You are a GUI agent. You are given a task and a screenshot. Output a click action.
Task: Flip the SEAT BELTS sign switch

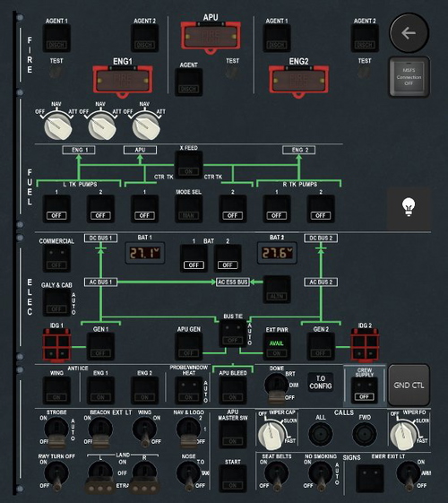[276, 476]
